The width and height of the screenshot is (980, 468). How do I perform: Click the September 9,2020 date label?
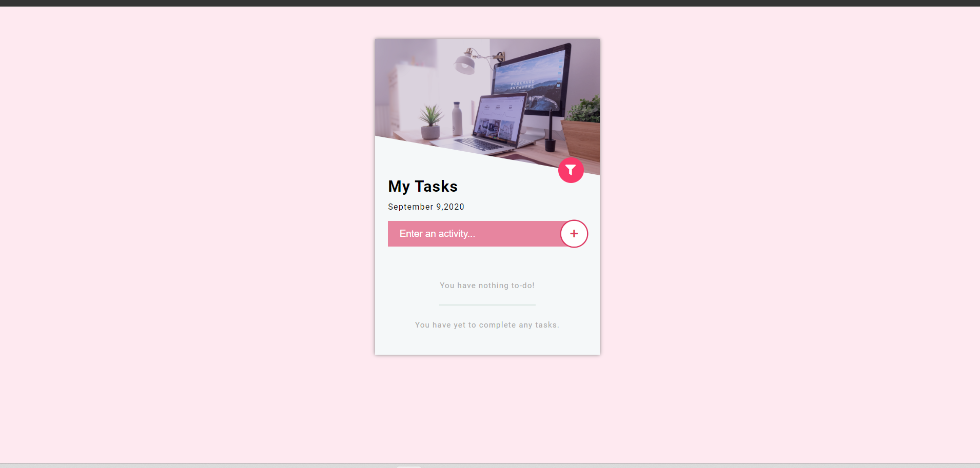(426, 207)
